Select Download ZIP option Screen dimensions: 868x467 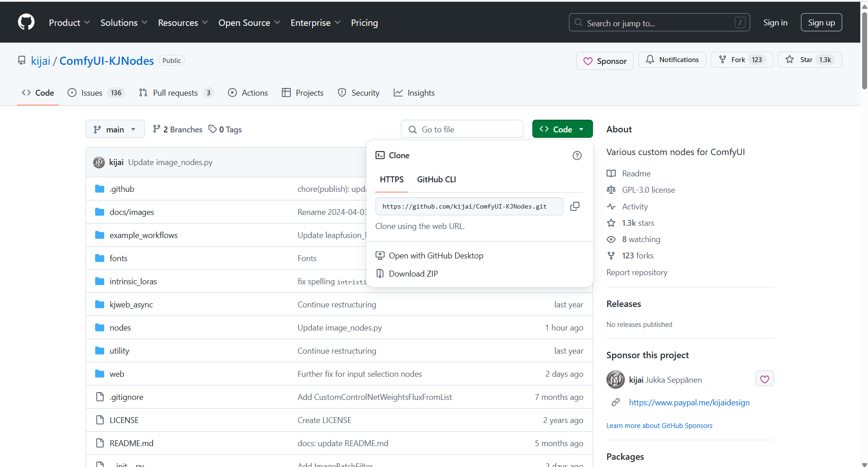[413, 274]
